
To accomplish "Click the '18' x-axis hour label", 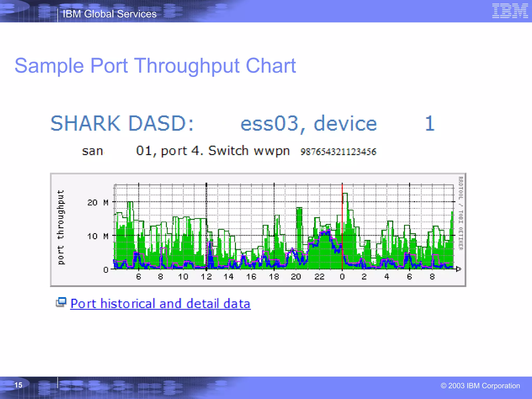I will point(274,277).
